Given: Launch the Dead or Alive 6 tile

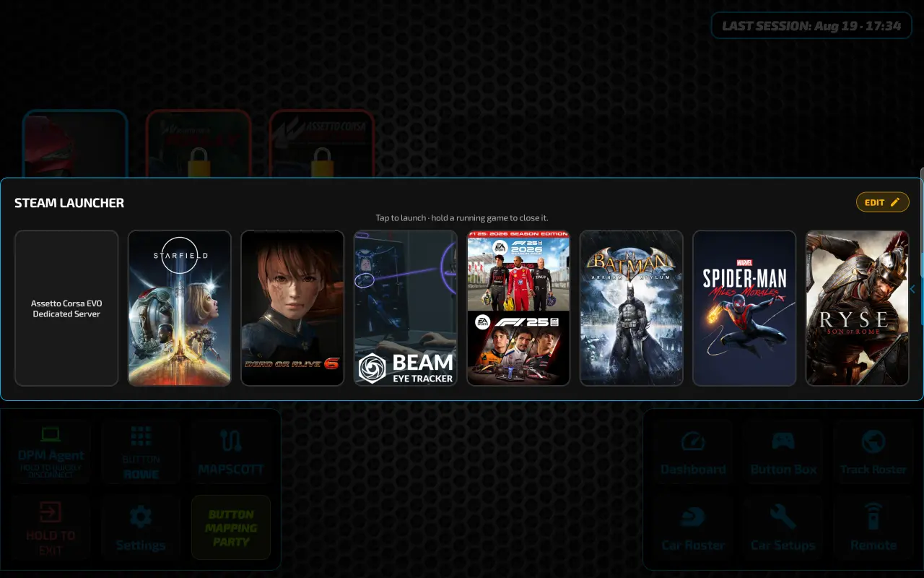Looking at the screenshot, I should [x=292, y=309].
